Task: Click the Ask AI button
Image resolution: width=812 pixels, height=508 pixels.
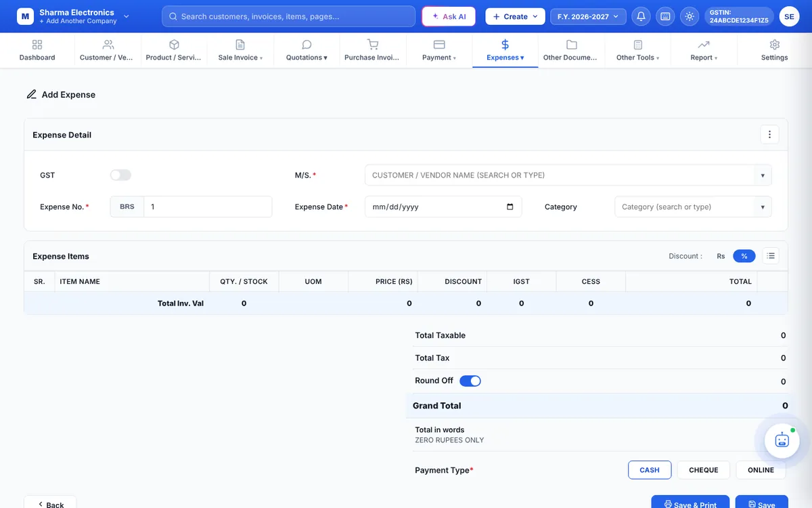Action: 449,16
